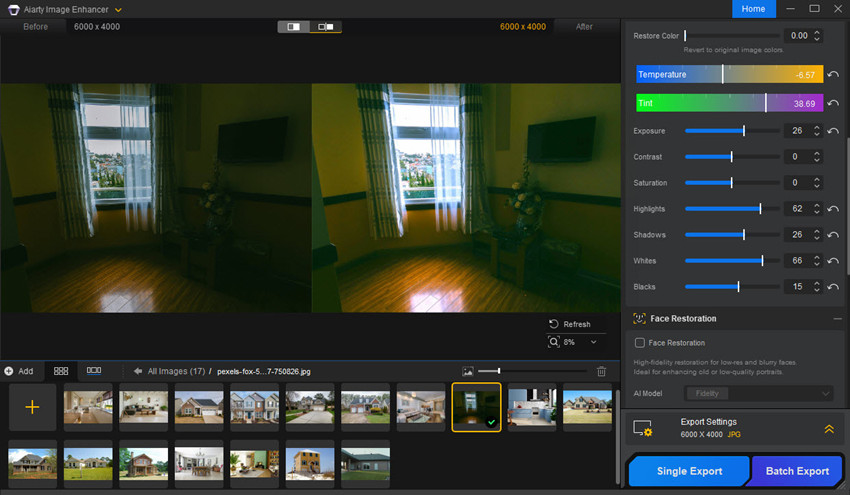
Task: Click the Restore Color value field
Action: click(x=798, y=36)
